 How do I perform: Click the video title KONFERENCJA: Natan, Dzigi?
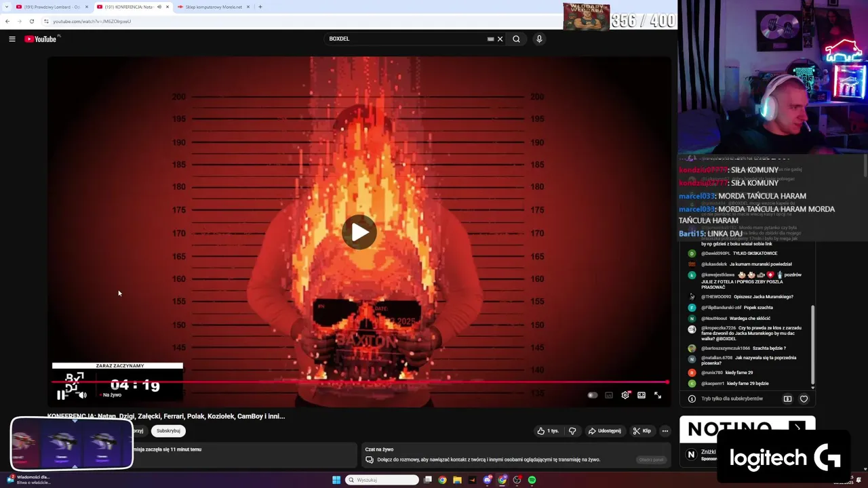[166, 416]
